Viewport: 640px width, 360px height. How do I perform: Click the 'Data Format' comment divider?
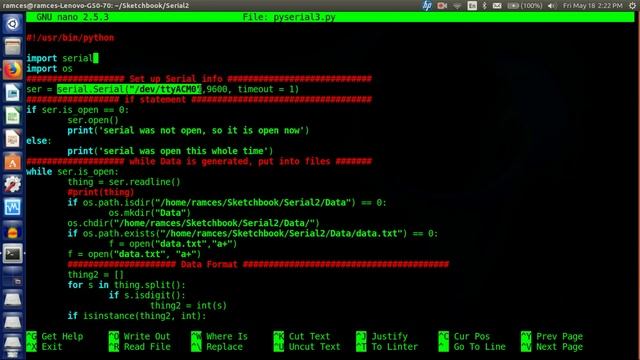[x=258, y=264]
